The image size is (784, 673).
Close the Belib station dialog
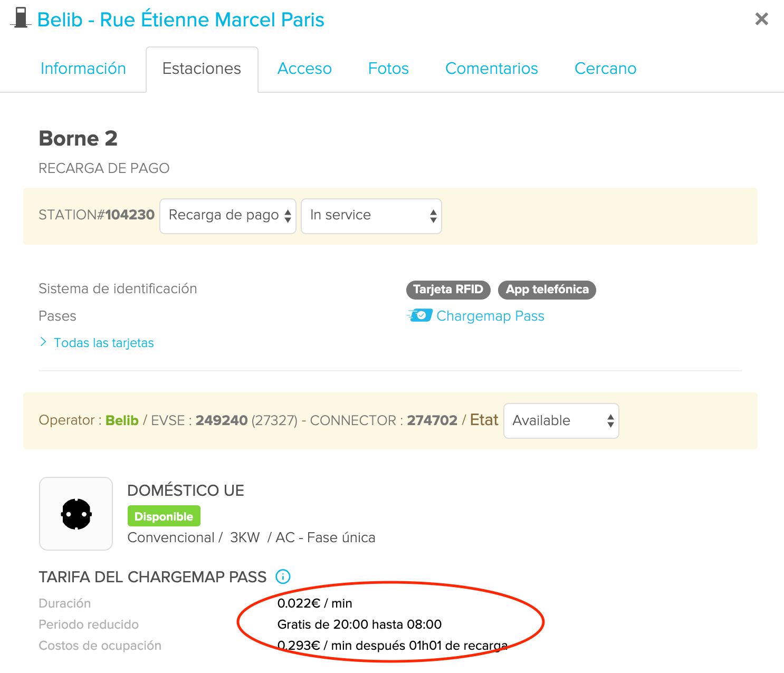[761, 19]
